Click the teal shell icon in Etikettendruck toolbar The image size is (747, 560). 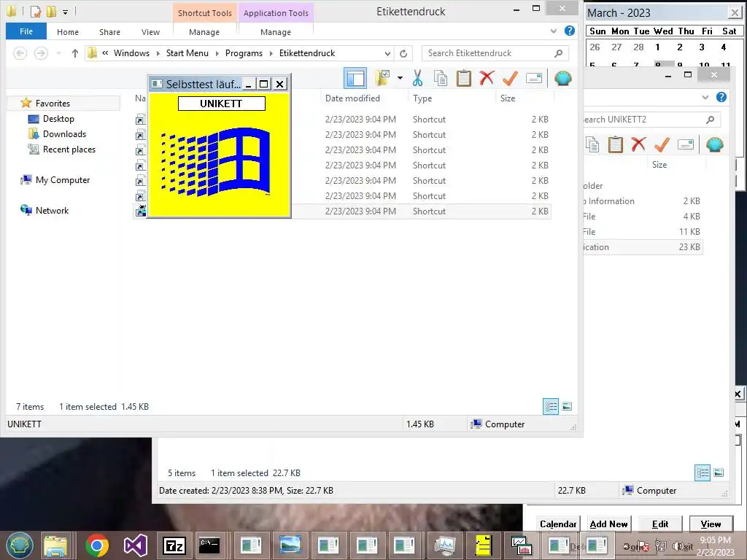(x=562, y=78)
